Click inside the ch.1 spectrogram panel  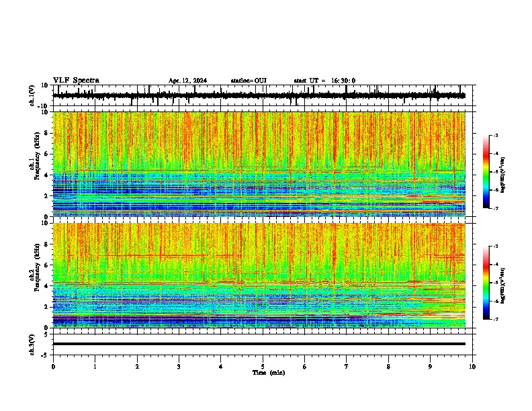coord(259,164)
